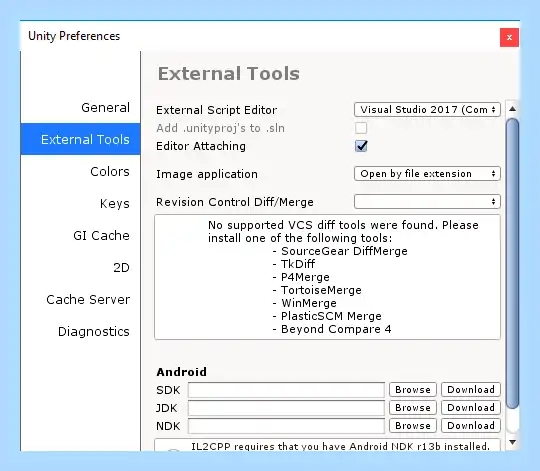Click the External Script Editor label
The image size is (540, 471).
[217, 110]
